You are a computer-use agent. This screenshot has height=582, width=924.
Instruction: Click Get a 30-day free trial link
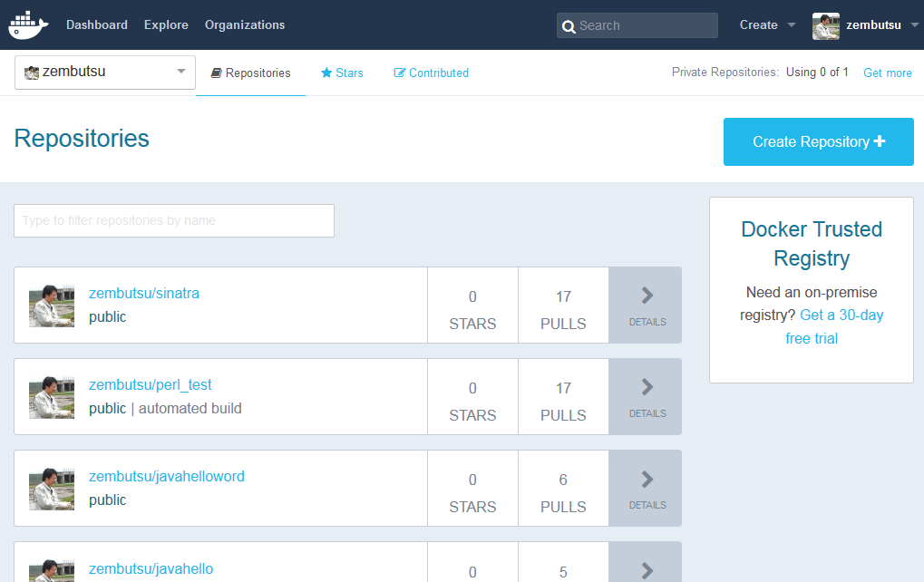pyautogui.click(x=834, y=326)
